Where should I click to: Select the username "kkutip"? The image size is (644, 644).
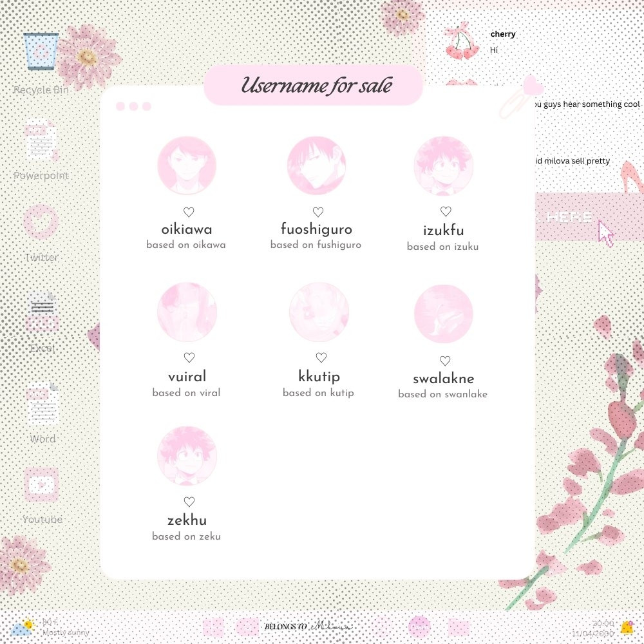tap(319, 377)
